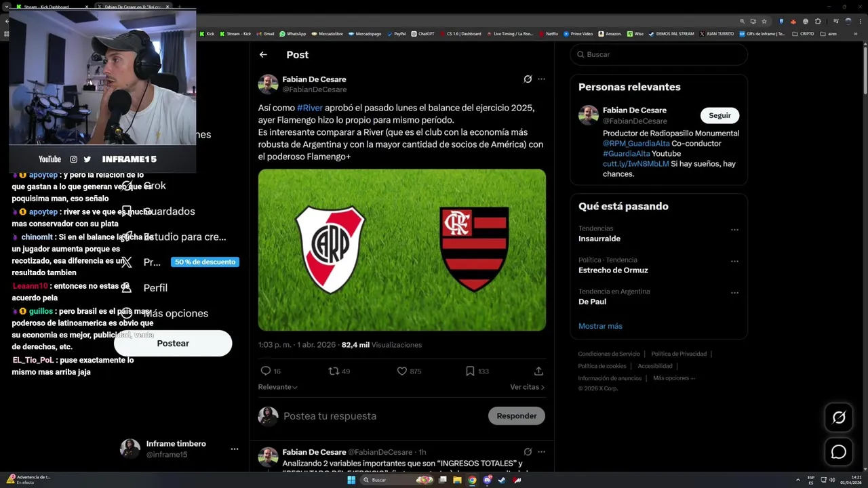Open Inframe timbero account switcher

pyautogui.click(x=180, y=449)
